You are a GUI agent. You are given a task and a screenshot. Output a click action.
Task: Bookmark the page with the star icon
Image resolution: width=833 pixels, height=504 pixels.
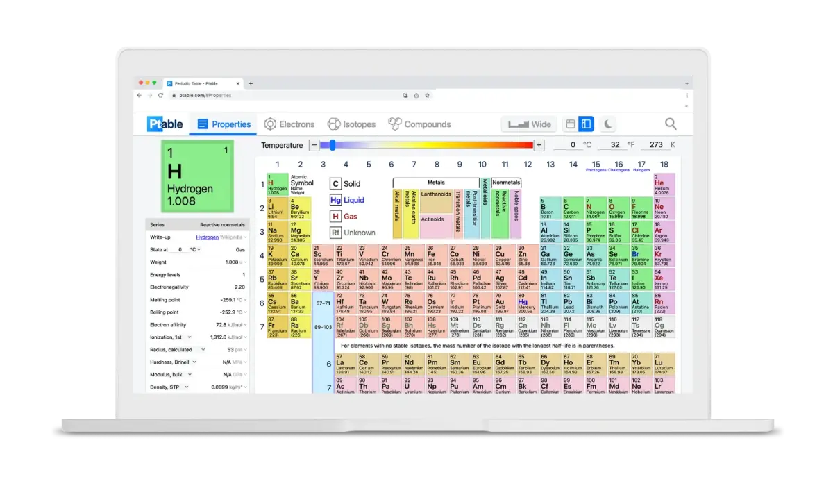coord(428,95)
